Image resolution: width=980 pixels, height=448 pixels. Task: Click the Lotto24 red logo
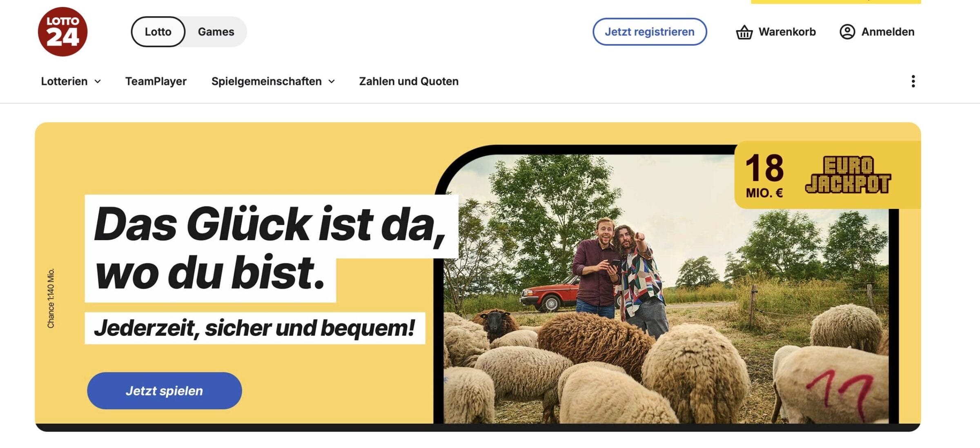pyautogui.click(x=62, y=31)
